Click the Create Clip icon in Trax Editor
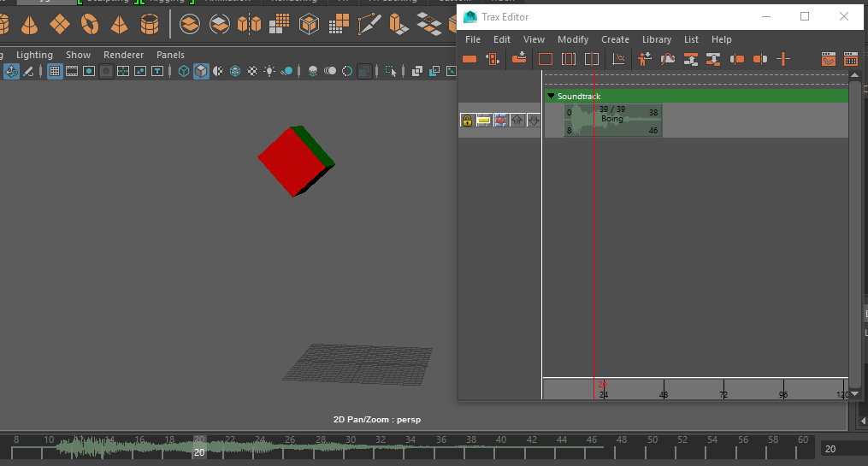This screenshot has width=868, height=466. point(469,59)
